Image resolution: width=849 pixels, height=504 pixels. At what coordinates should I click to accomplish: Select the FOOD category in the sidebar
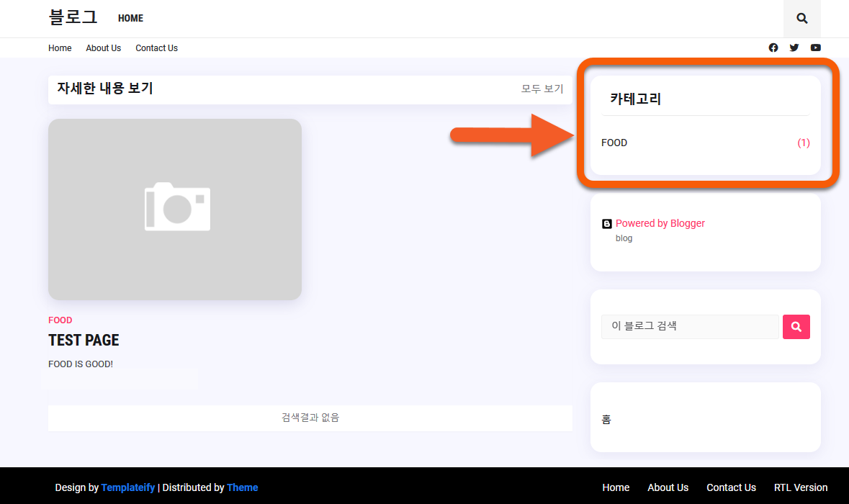click(614, 143)
